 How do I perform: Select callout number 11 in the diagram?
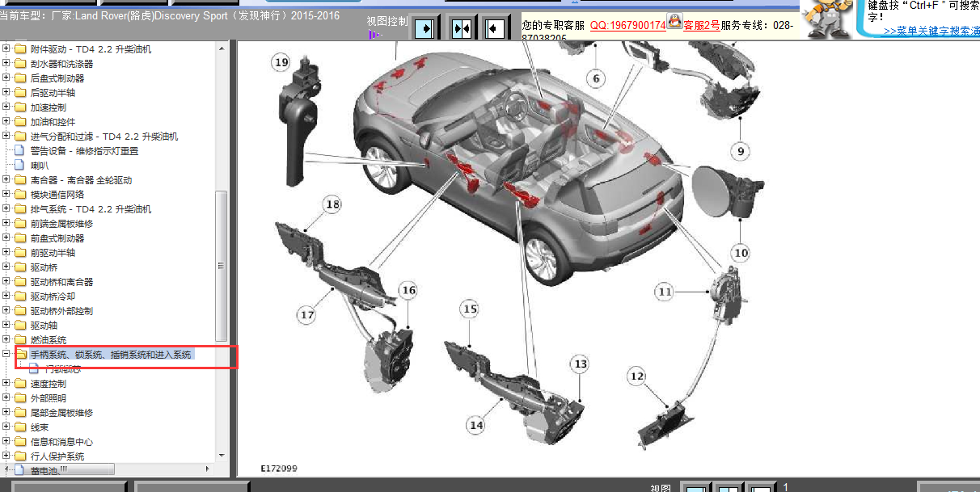click(x=665, y=292)
